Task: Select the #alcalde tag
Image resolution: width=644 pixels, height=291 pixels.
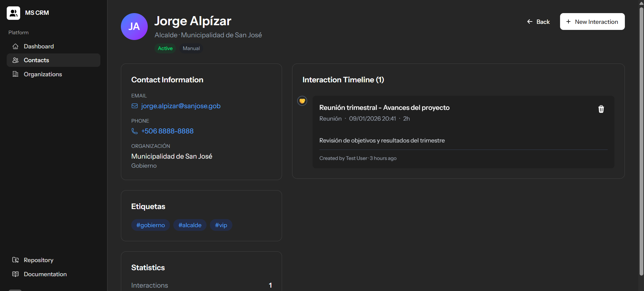Action: pyautogui.click(x=190, y=225)
